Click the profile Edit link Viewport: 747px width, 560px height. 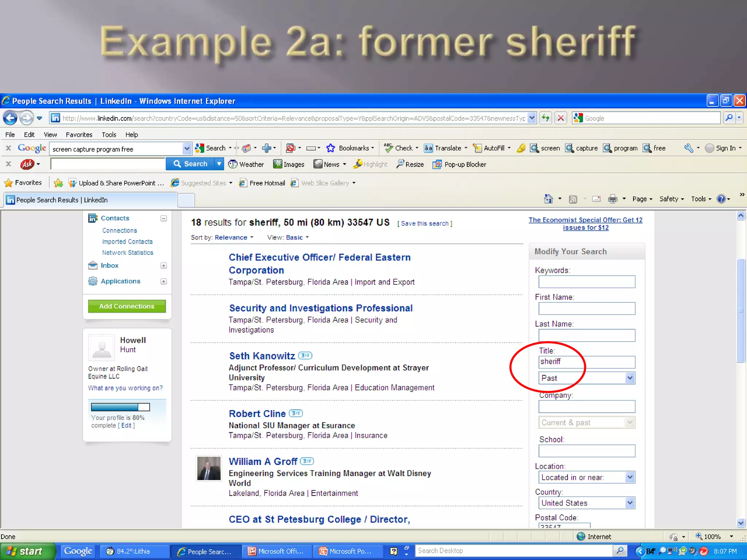126,425
